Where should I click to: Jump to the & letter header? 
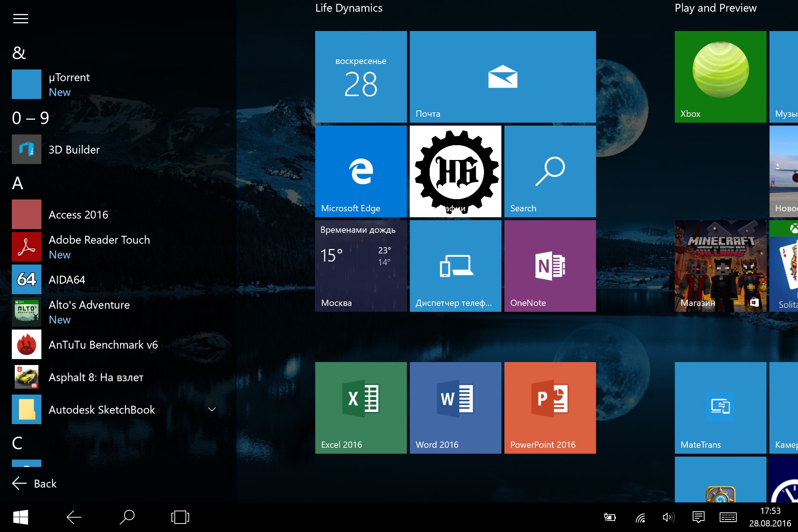pos(19,53)
